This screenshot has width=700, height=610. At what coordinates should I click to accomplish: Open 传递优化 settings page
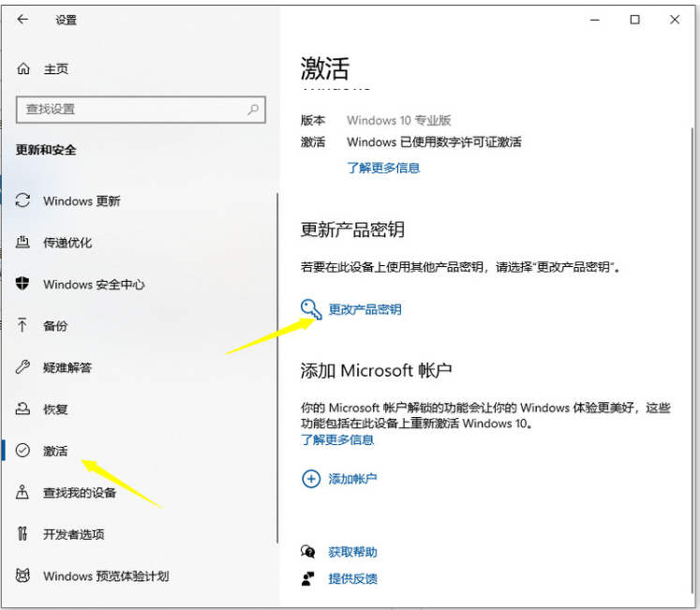point(67,243)
